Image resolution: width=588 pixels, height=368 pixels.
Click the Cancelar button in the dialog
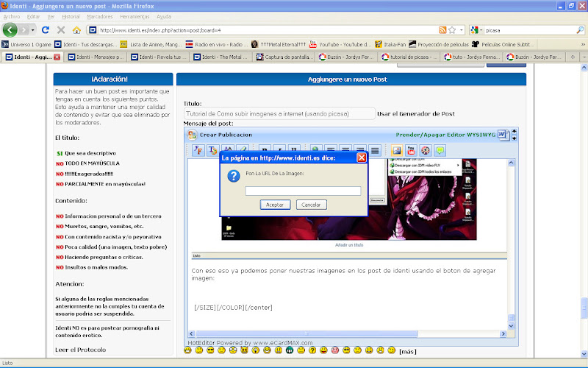click(x=311, y=205)
